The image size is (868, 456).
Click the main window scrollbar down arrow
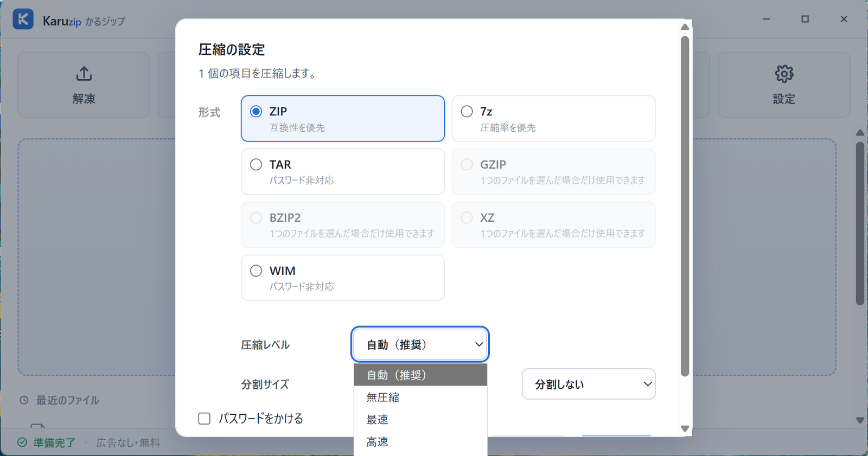860,420
